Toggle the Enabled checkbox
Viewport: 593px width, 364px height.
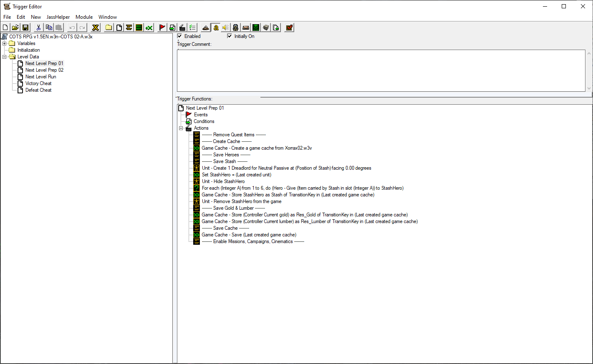[180, 36]
